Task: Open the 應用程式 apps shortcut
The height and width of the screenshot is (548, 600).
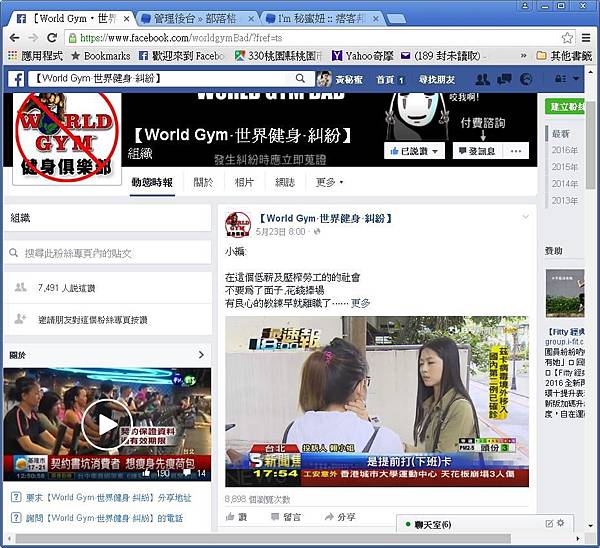Action: (35, 56)
